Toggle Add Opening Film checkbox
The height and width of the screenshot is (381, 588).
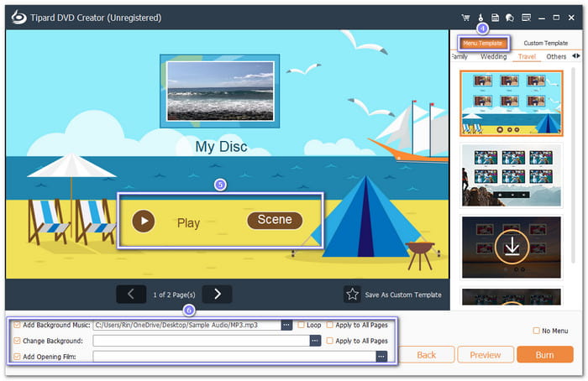(x=17, y=357)
